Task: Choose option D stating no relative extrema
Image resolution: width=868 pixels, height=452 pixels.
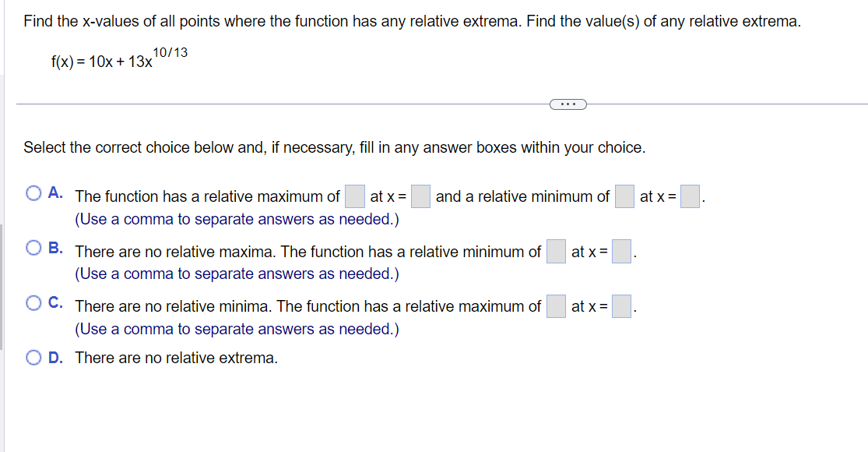Action: click(33, 356)
